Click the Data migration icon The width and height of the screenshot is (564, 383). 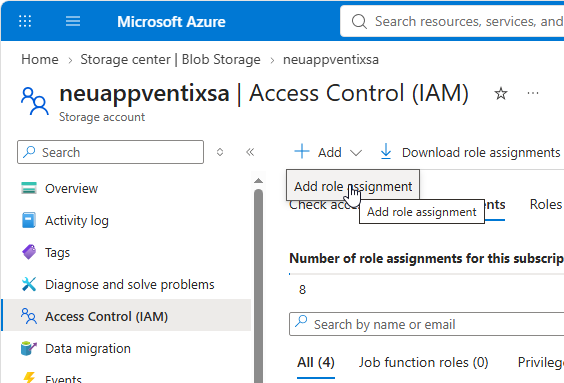coord(29,348)
